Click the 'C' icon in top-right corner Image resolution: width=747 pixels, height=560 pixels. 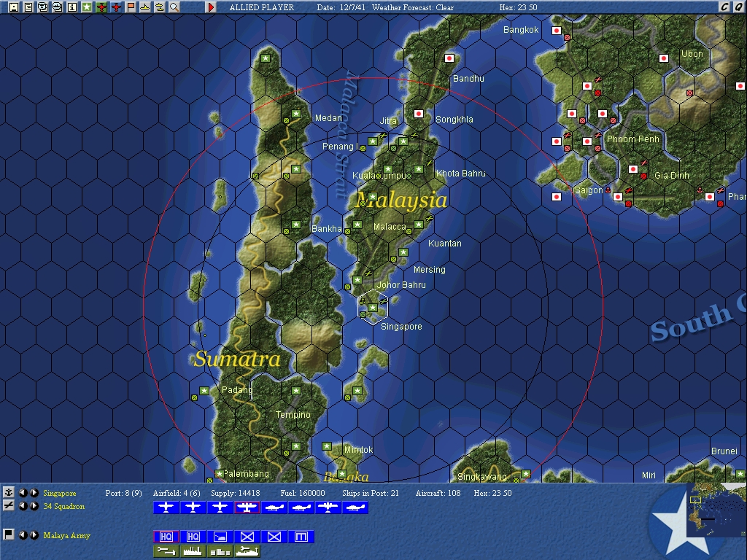click(724, 7)
